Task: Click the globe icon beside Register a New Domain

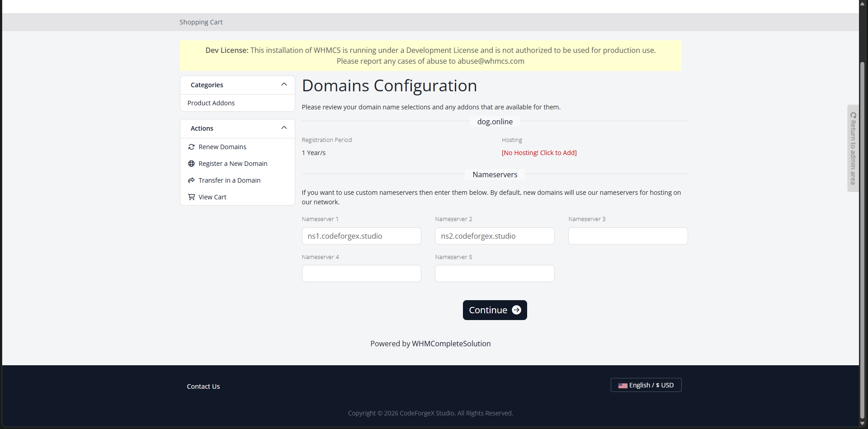Action: pos(191,164)
